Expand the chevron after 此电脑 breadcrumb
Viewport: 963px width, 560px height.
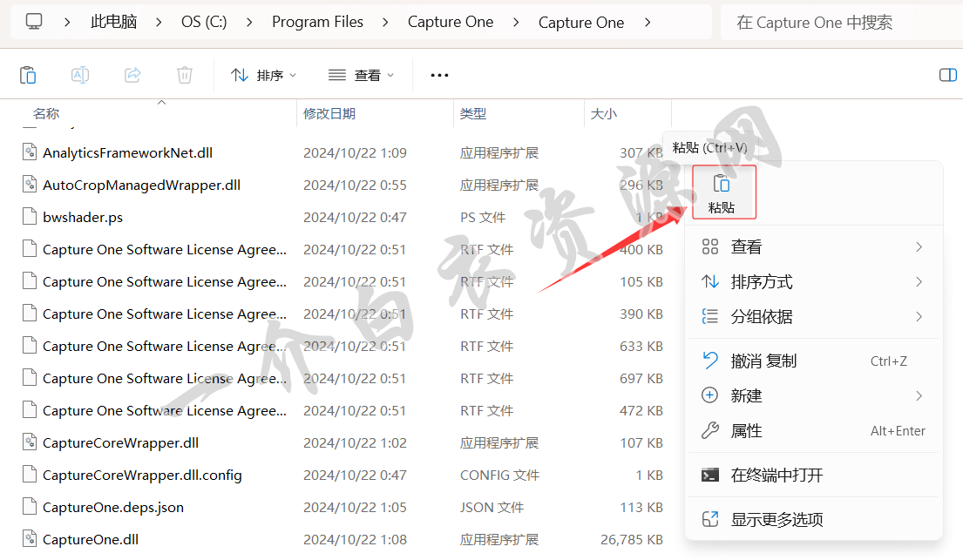[159, 22]
